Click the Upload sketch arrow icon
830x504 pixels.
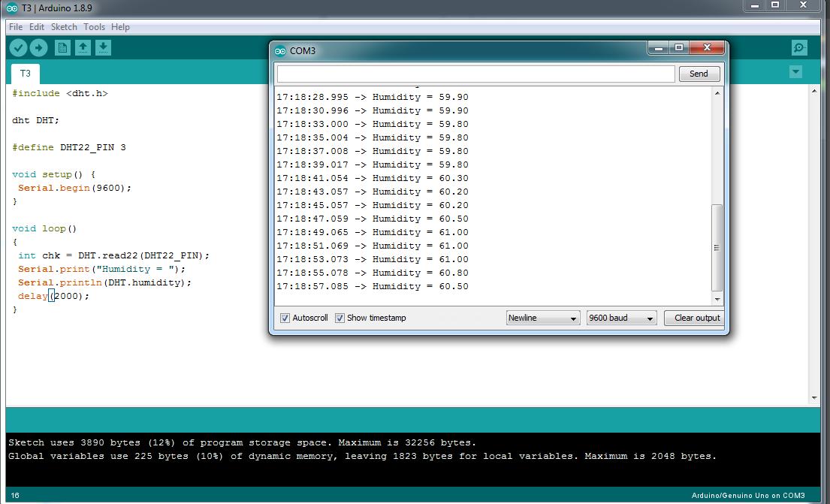pos(38,48)
